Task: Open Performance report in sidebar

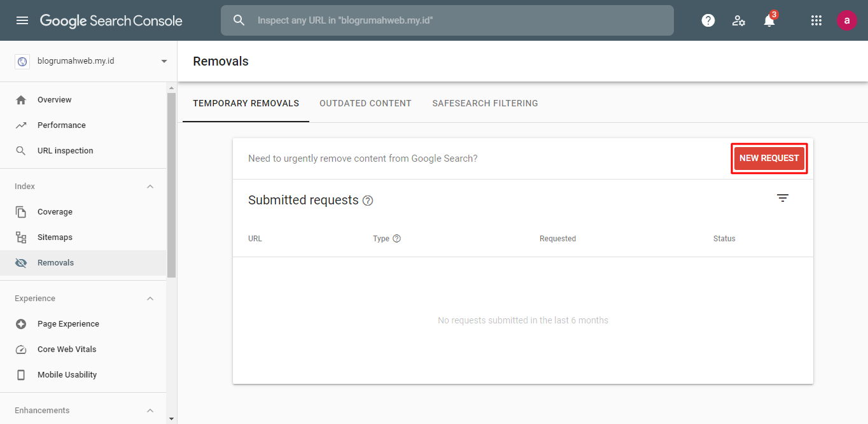Action: click(x=83, y=125)
